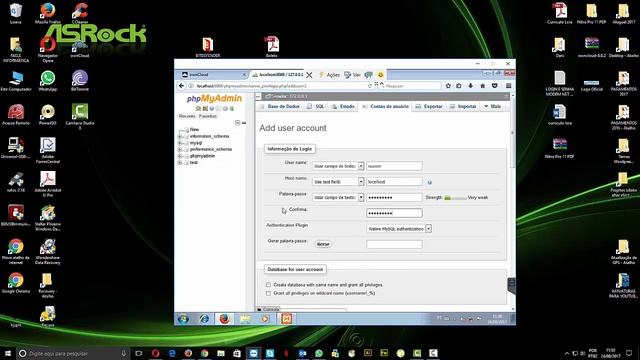Open the Mais dropdown tab
Screen dimensions: 640x360
pos(493,107)
